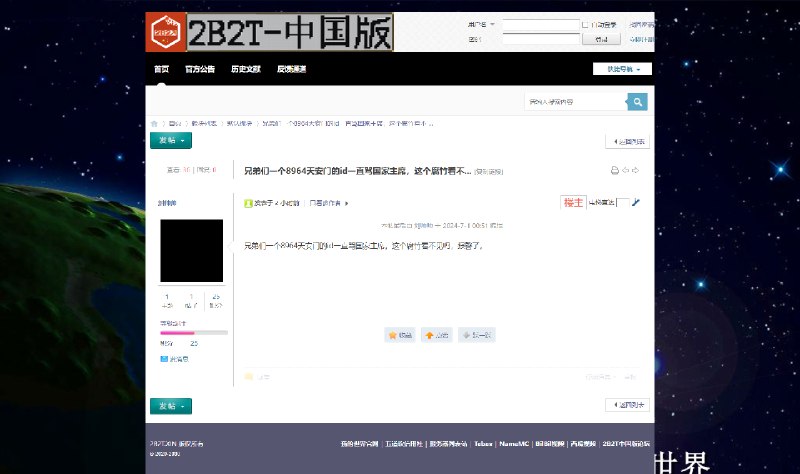Click the thread title heading
This screenshot has height=474, width=800.
tap(358, 171)
